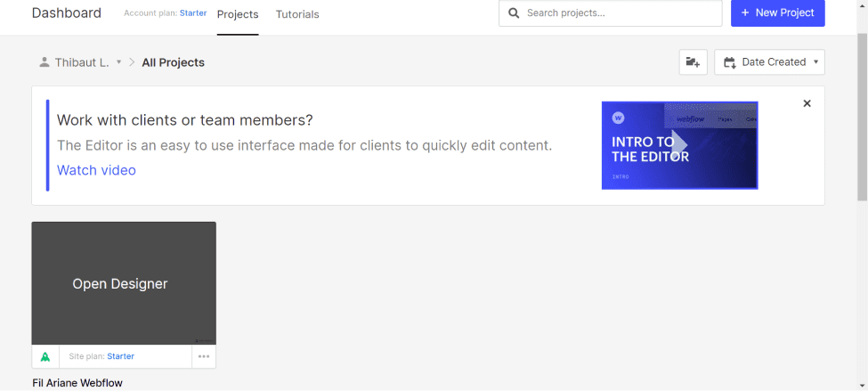The height and width of the screenshot is (391, 868).
Task: Click the Site plan Starter link
Action: (121, 356)
